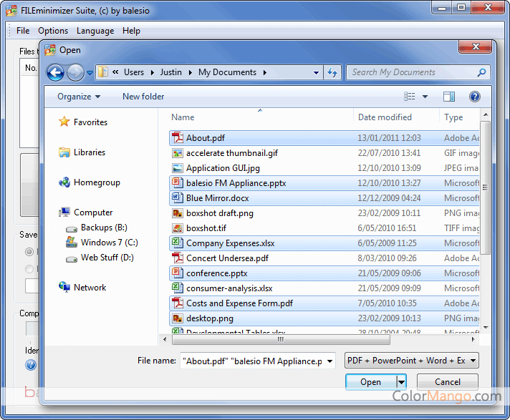The height and width of the screenshot is (420, 510).
Task: Click the Cancel button
Action: click(x=448, y=382)
